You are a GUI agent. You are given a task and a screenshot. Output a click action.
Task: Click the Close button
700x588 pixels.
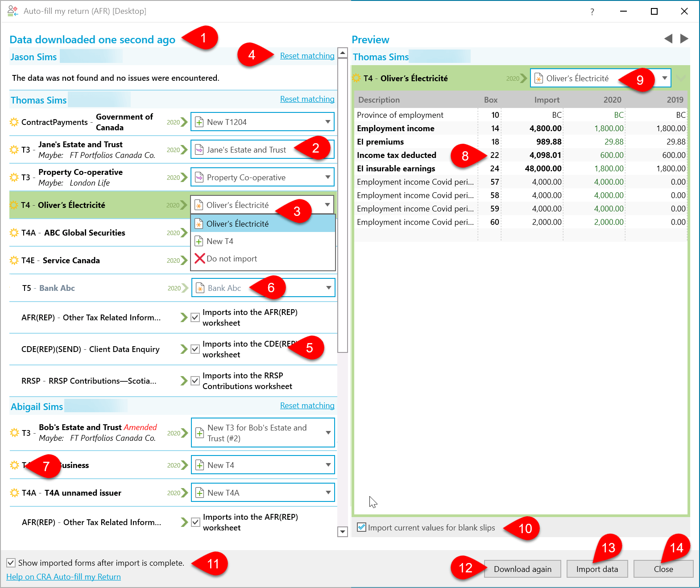tap(663, 569)
